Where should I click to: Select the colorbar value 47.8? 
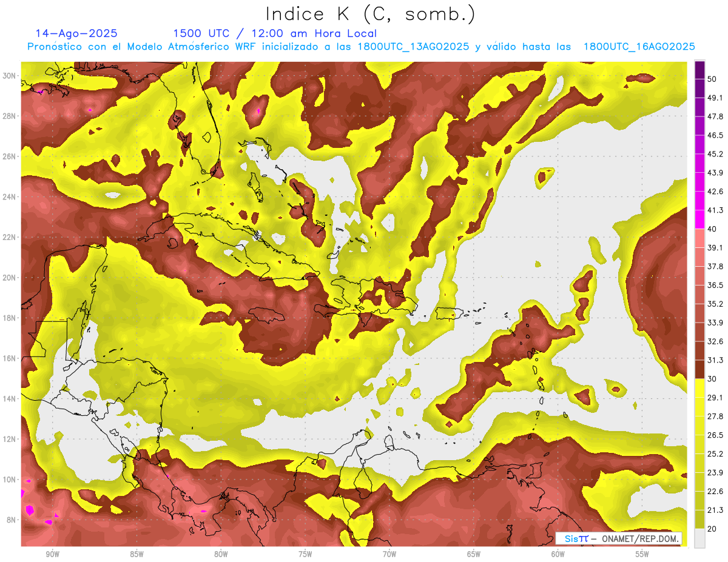tap(715, 116)
